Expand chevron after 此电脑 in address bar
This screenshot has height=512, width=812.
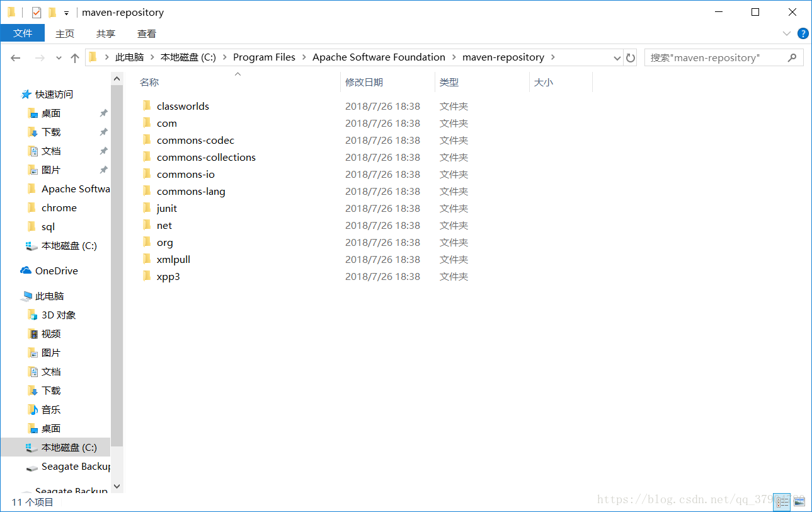click(152, 57)
